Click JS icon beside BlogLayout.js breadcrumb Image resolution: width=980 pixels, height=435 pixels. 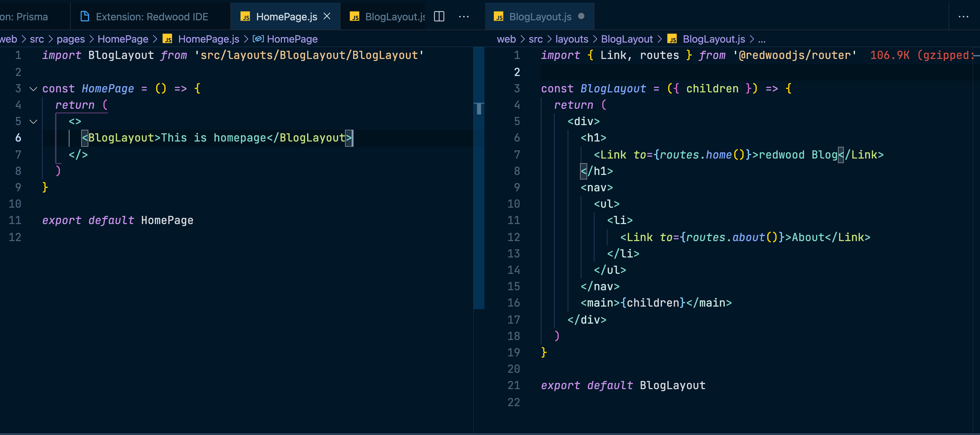672,39
